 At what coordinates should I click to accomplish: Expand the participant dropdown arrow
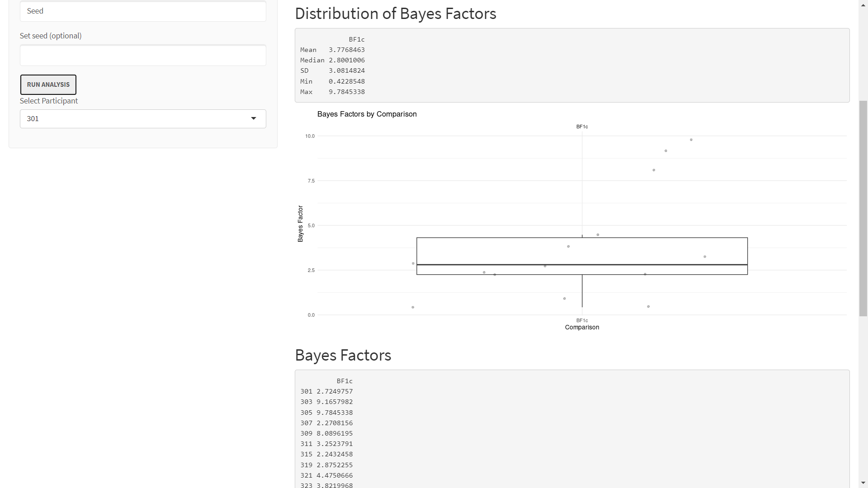(x=254, y=119)
